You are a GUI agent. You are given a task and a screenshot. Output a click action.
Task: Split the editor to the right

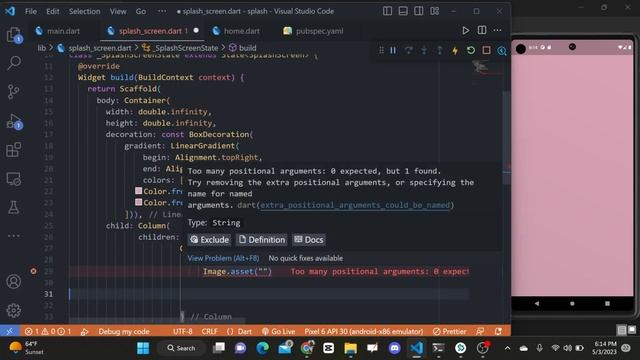coord(482,30)
